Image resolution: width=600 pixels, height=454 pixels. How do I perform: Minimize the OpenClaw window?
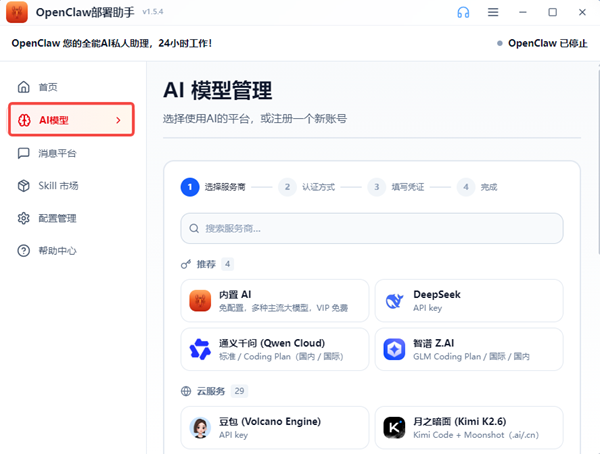[523, 12]
